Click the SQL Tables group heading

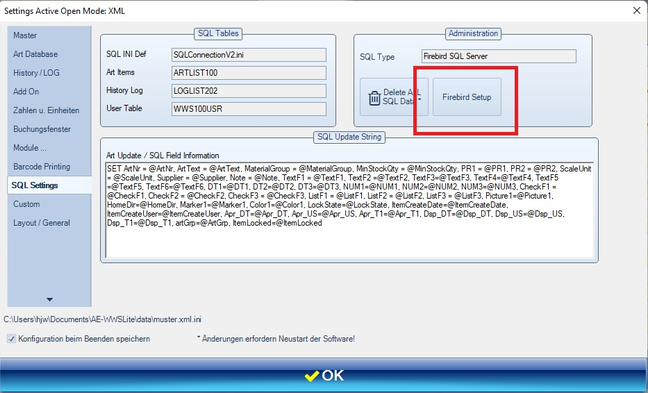pos(218,33)
